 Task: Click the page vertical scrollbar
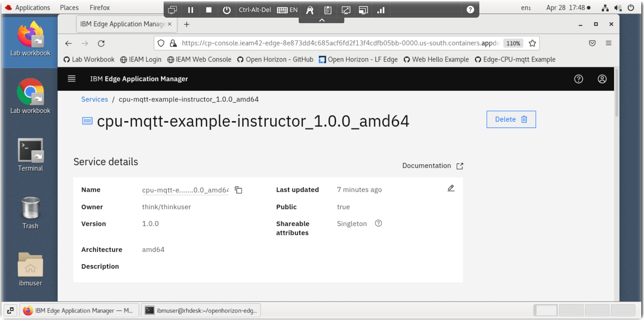click(616, 93)
